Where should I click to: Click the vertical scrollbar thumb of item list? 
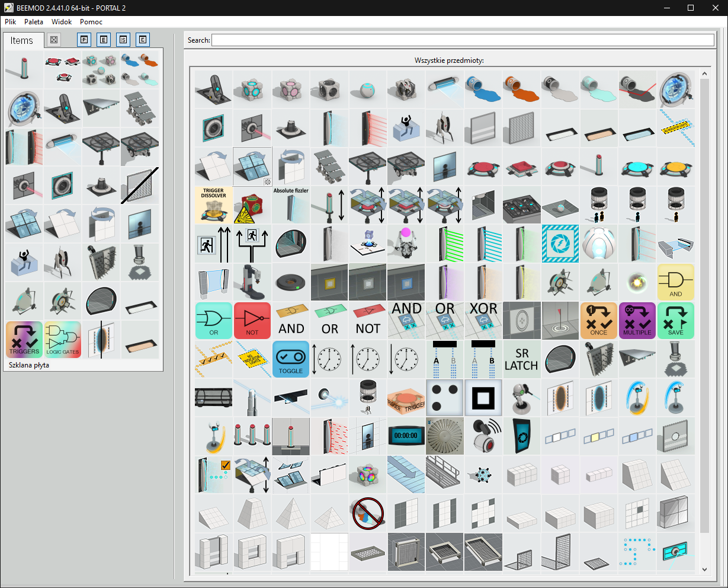click(x=704, y=305)
